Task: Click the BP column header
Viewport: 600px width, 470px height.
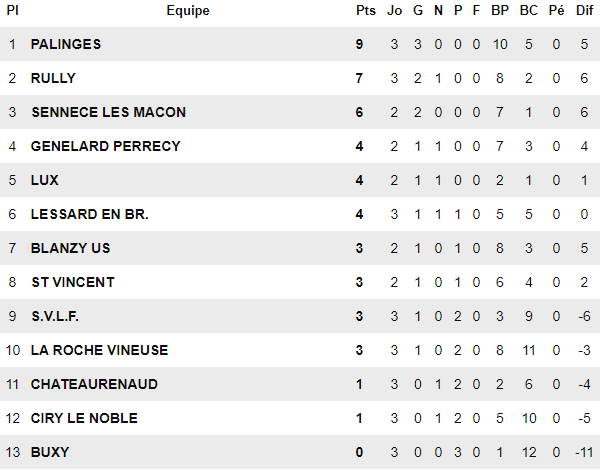Action: pos(501,11)
